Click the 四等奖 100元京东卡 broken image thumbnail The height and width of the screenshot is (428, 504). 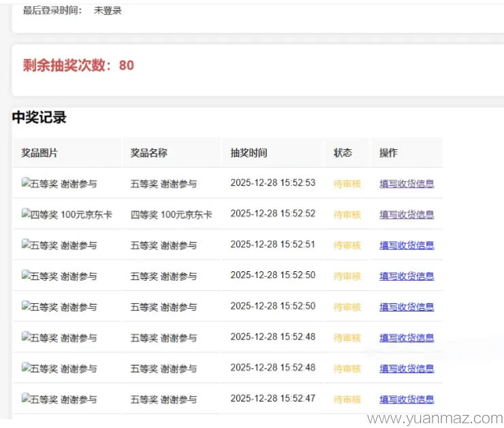67,214
